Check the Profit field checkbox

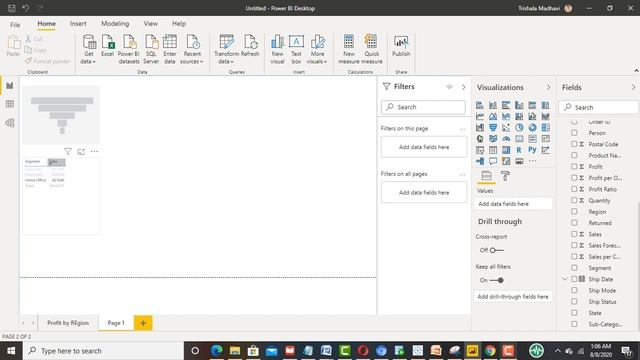[x=574, y=167]
